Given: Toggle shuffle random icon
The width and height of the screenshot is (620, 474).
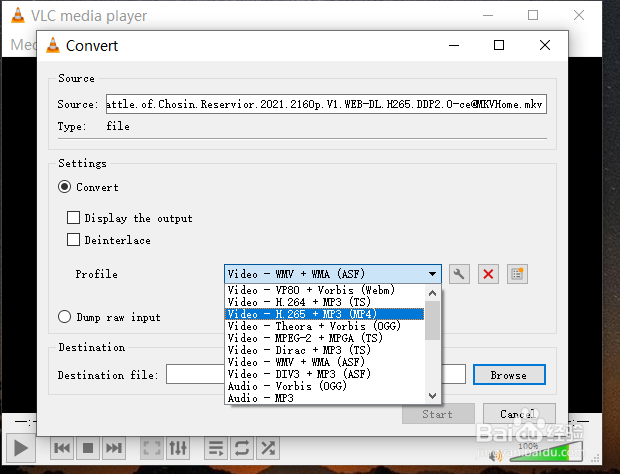Looking at the screenshot, I should click(268, 448).
